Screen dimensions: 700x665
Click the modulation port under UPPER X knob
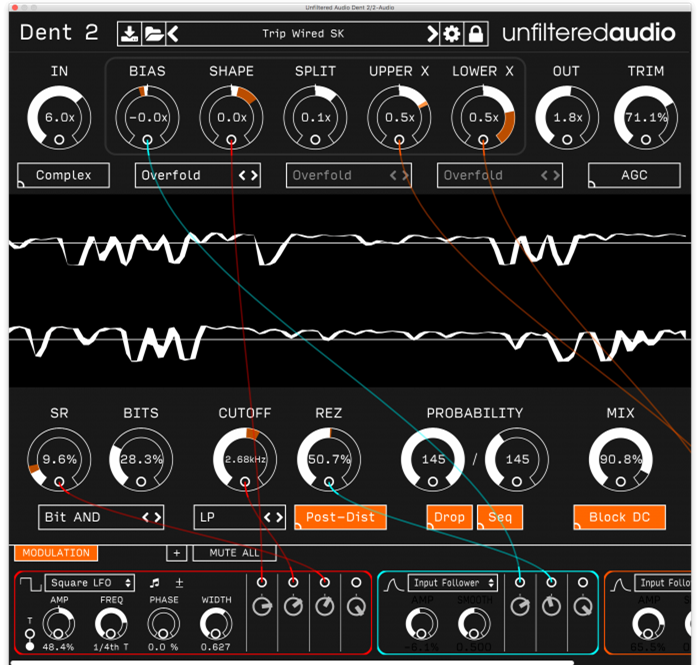pos(399,140)
